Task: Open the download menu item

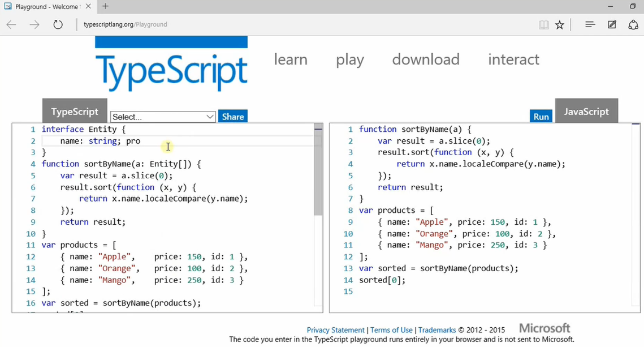Action: coord(426,59)
